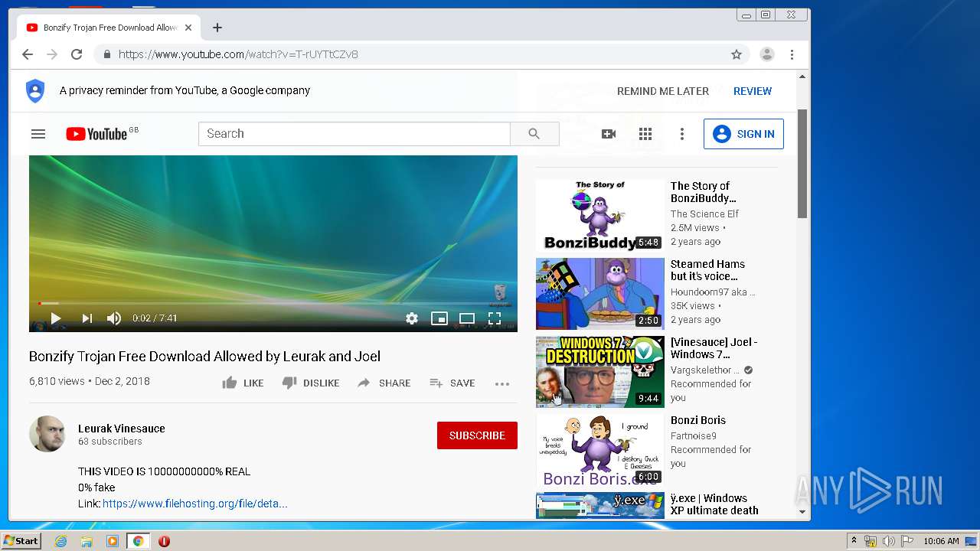
Task: Like the video
Action: (243, 383)
